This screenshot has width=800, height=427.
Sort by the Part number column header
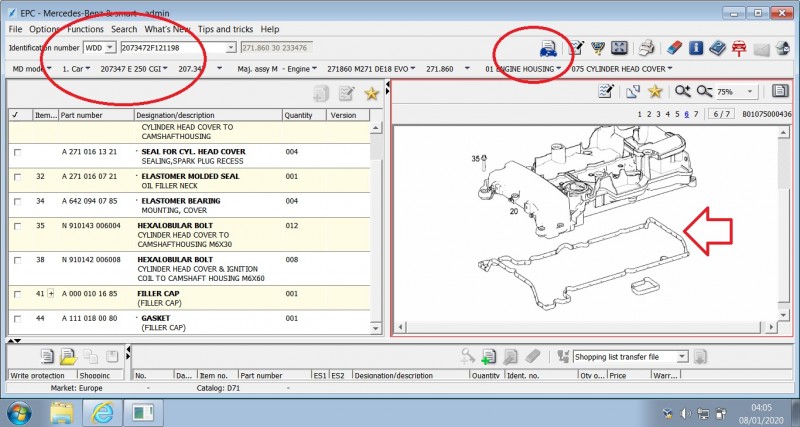tap(96, 115)
